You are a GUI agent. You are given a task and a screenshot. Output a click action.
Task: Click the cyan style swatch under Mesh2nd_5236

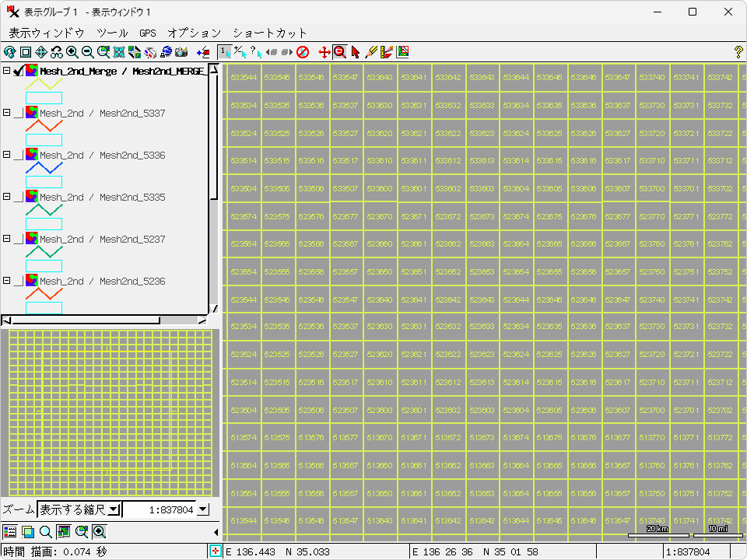[44, 307]
